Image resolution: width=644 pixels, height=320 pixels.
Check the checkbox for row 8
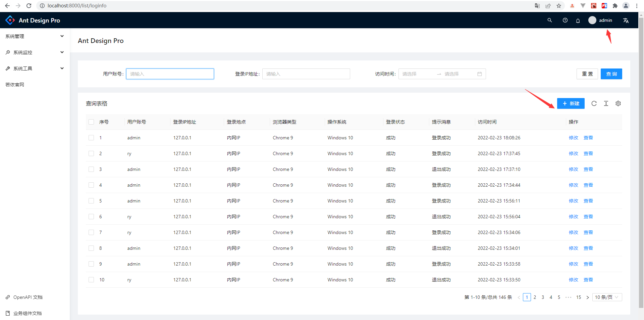click(91, 248)
